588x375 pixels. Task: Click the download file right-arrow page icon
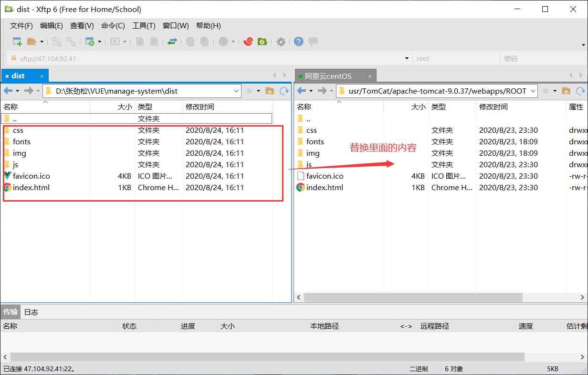tap(154, 42)
